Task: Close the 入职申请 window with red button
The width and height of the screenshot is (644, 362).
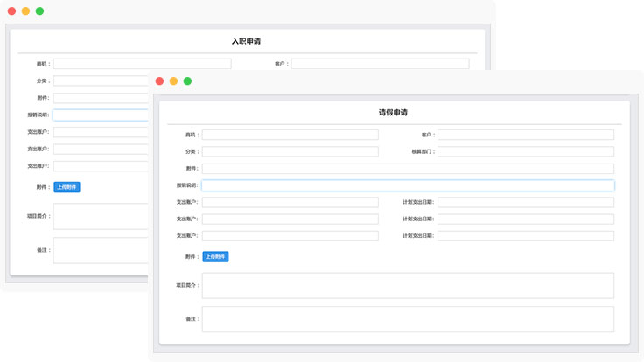Action: point(11,11)
